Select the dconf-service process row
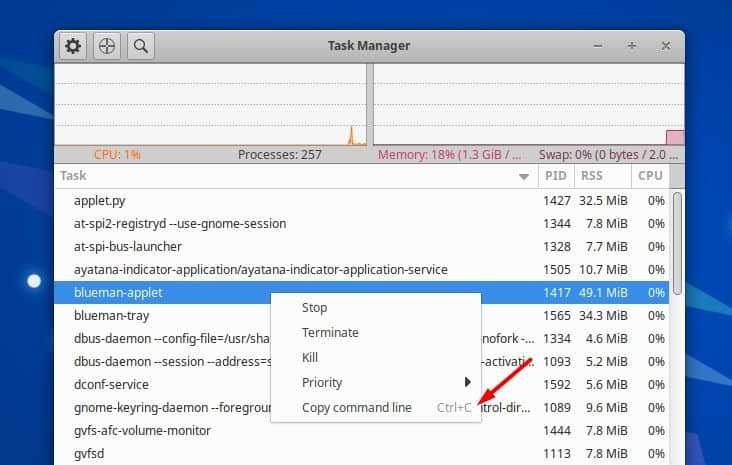This screenshot has height=465, width=732. point(362,384)
